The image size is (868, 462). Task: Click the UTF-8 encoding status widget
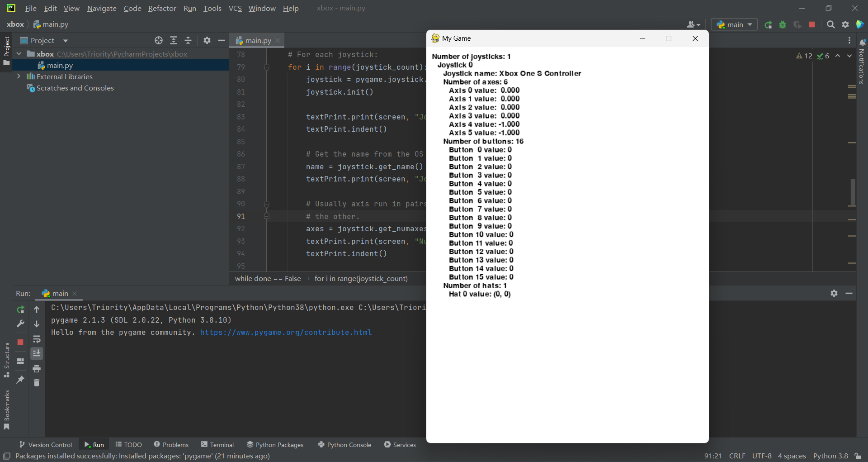(762, 456)
